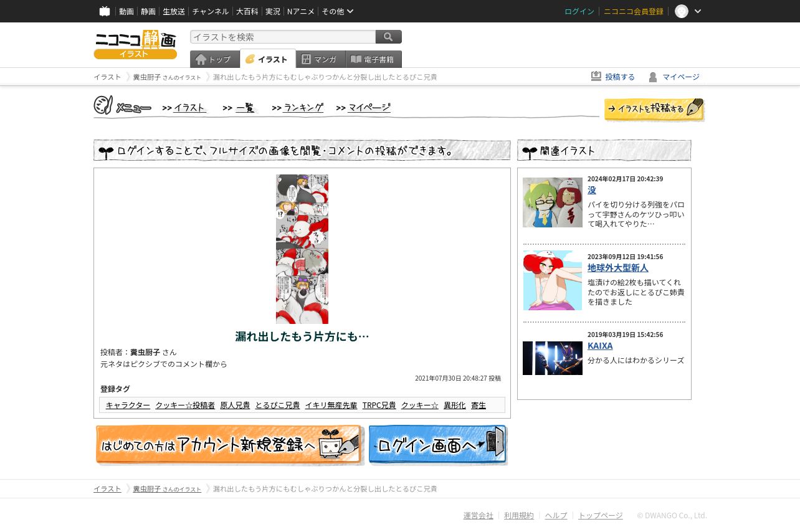Focus the イラストを検索 search field
The image size is (800, 532).
[283, 37]
